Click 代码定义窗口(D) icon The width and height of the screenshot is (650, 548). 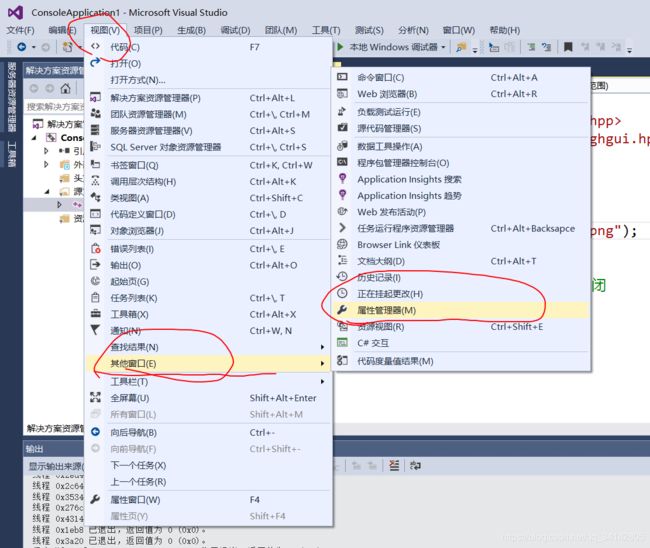pos(95,213)
